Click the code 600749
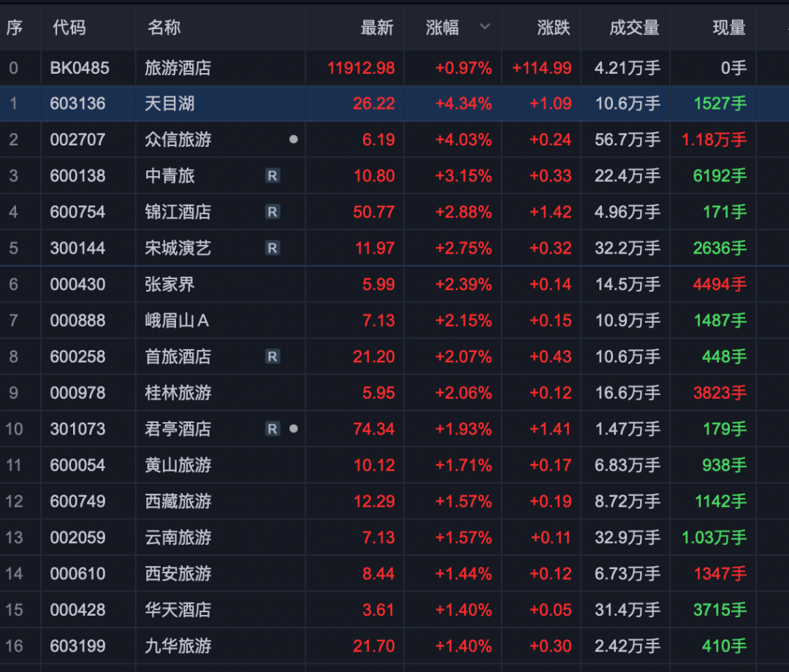 (77, 502)
